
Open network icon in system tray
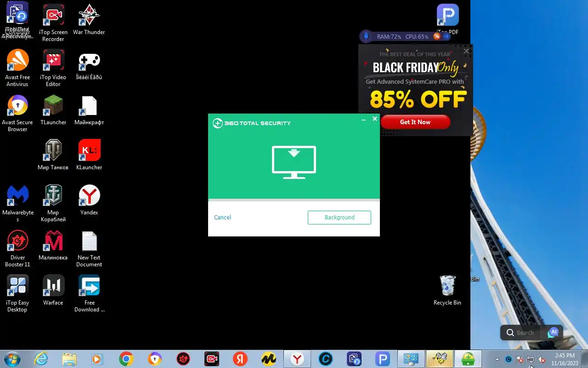531,359
